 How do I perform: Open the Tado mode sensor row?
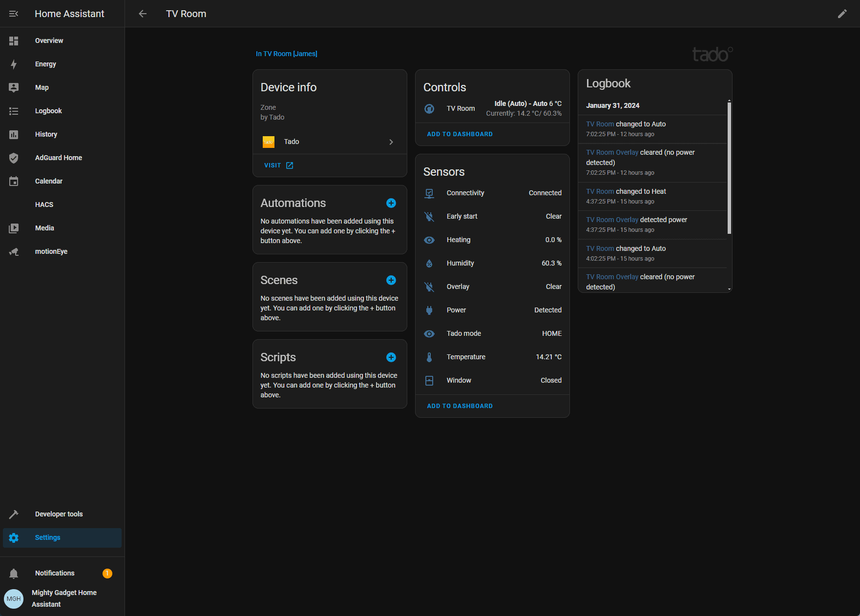pos(492,334)
